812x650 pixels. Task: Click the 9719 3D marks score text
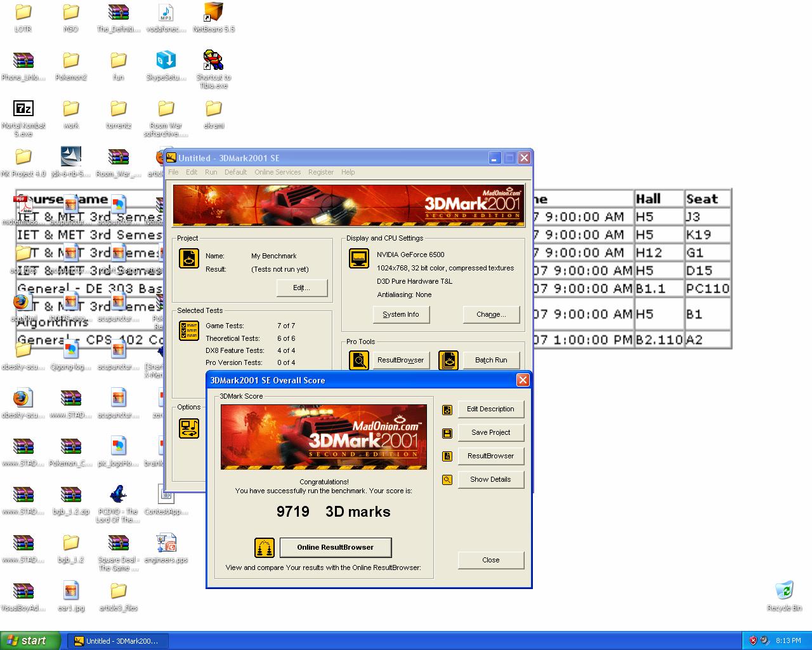[334, 512]
